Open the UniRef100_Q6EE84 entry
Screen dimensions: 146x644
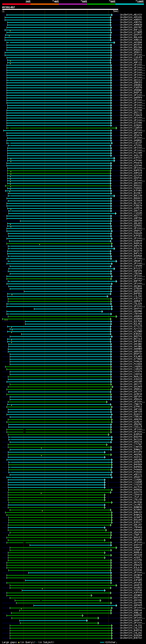pyautogui.click(x=131, y=291)
